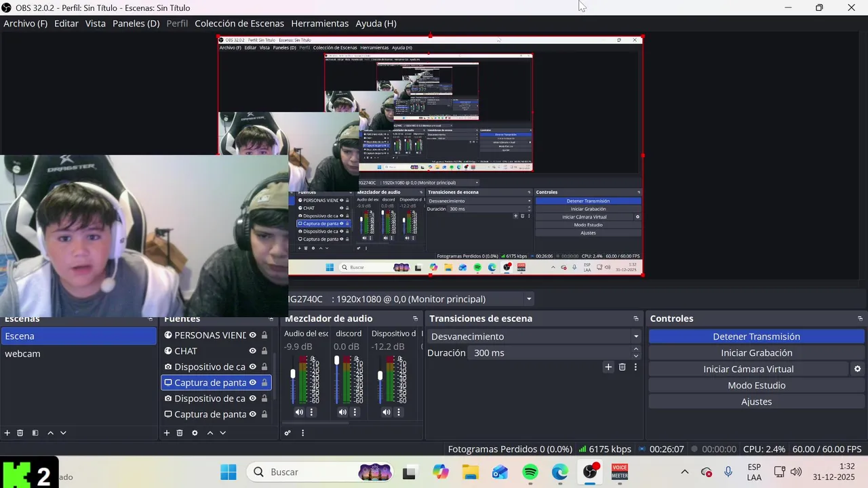This screenshot has height=488, width=868.
Task: Show hidden system tray icons chevron
Action: pyautogui.click(x=684, y=472)
